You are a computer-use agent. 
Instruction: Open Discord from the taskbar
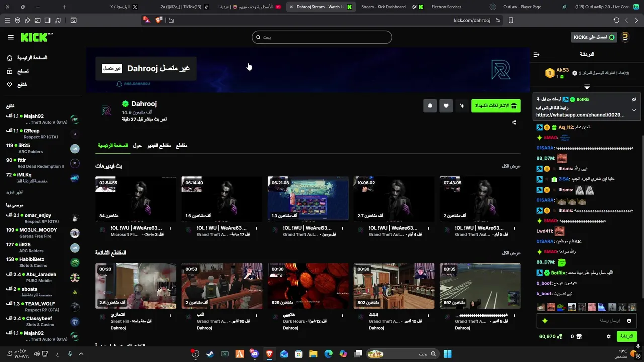(254, 354)
